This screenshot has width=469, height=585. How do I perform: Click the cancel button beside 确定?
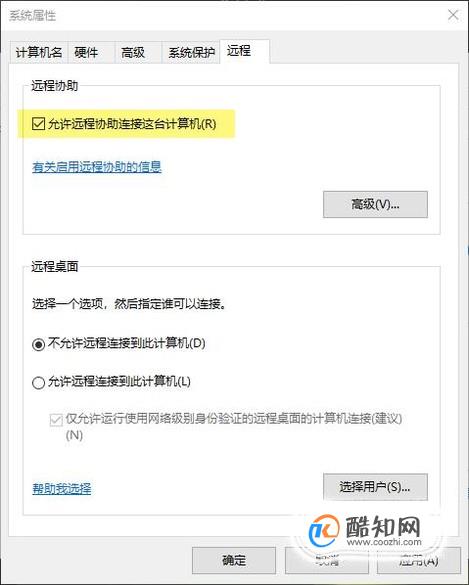point(326,560)
